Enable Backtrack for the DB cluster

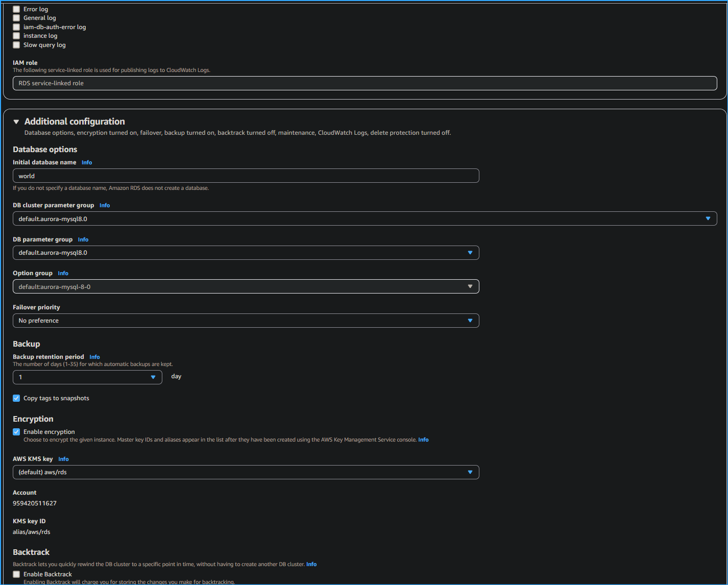point(16,574)
